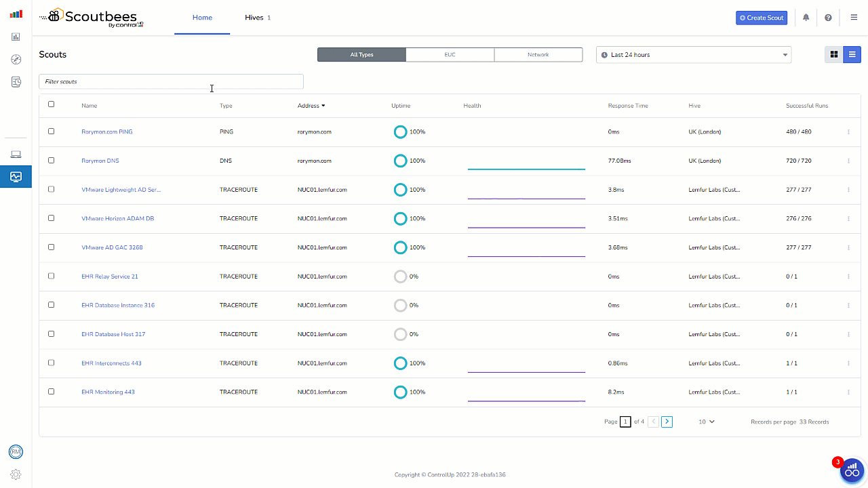Screen dimensions: 868x488
Task: Select the EHR Relay Service 21 checkbox
Action: [51, 277]
